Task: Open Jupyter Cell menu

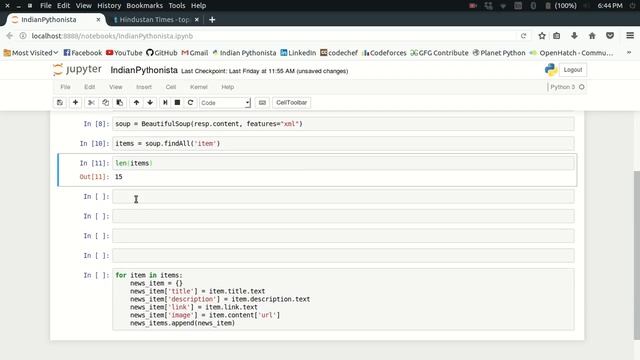Action: coord(171,87)
